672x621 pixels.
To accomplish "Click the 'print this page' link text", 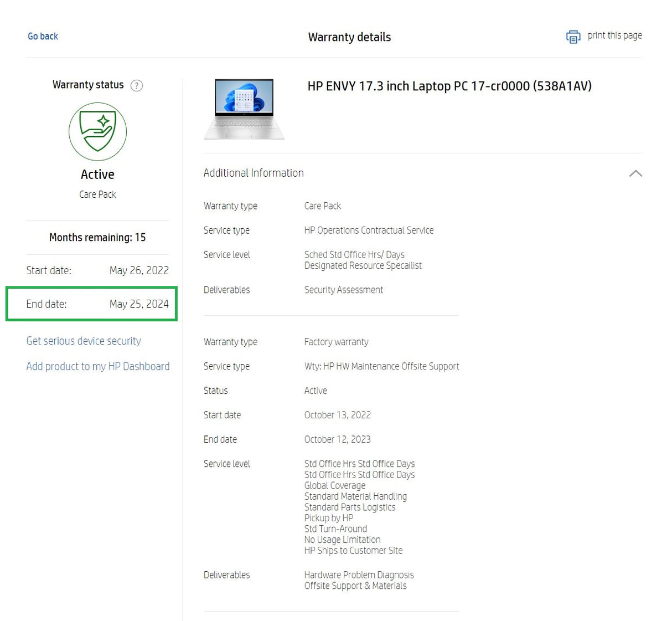I will pos(614,35).
